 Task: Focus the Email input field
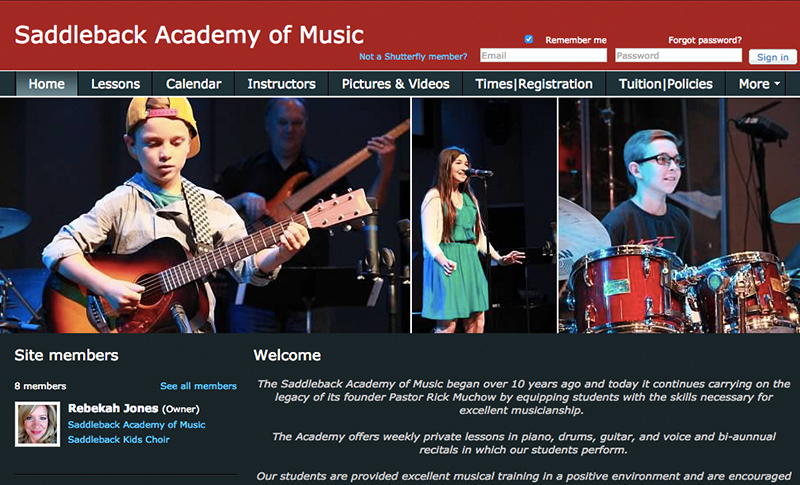[x=543, y=55]
